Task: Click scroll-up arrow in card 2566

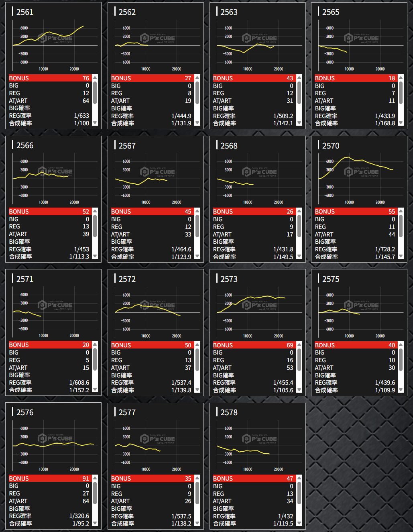Action: coord(95,211)
